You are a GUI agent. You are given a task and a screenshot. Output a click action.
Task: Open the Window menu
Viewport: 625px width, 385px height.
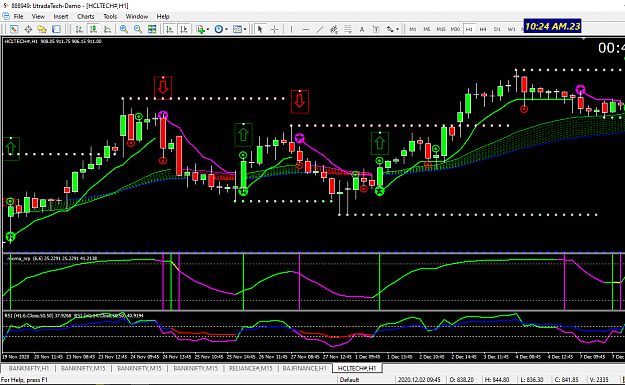(x=137, y=16)
